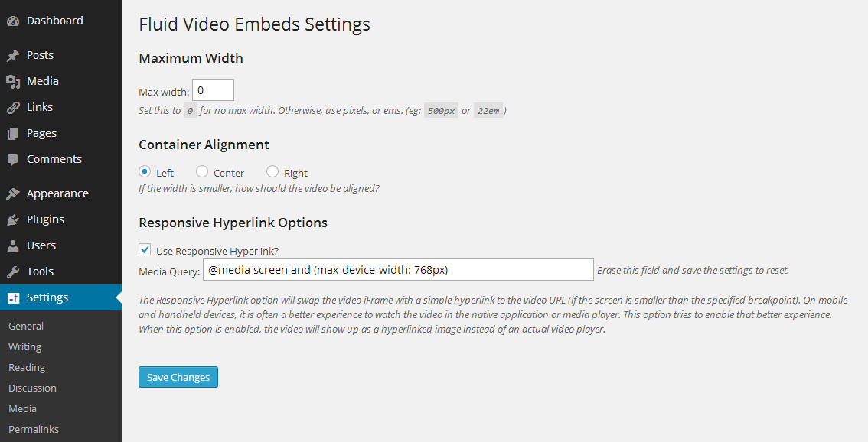Open the Settings menu item

point(47,297)
